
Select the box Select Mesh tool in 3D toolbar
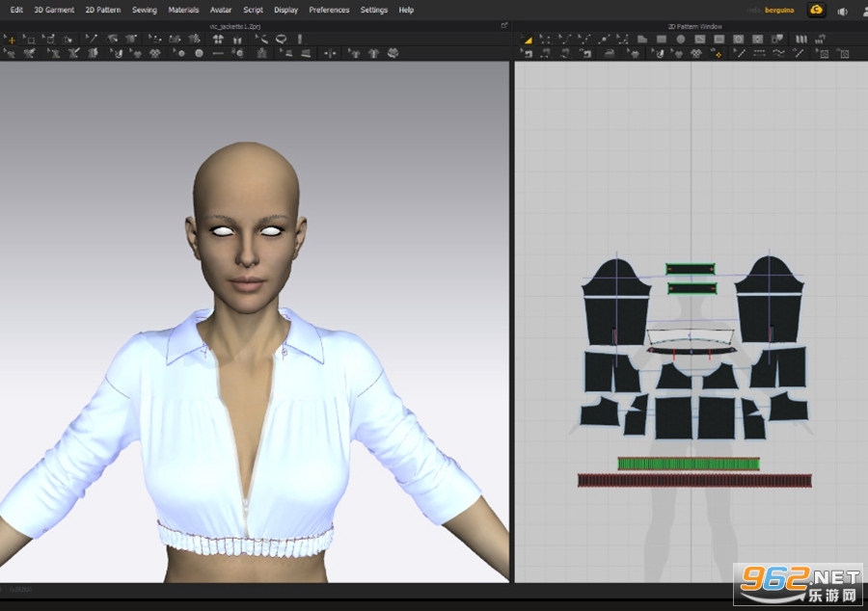click(x=29, y=40)
